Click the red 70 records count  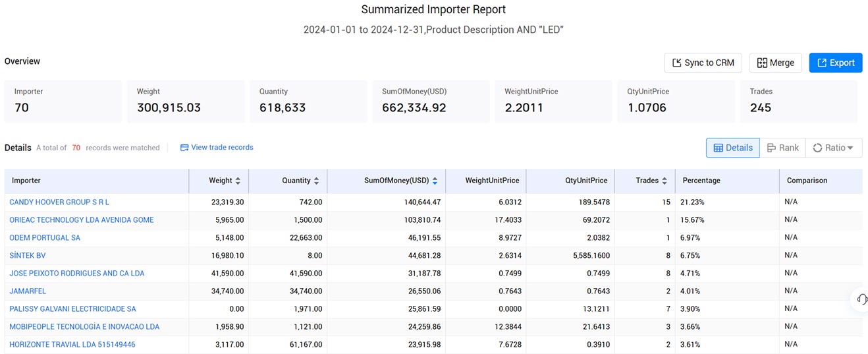point(76,148)
